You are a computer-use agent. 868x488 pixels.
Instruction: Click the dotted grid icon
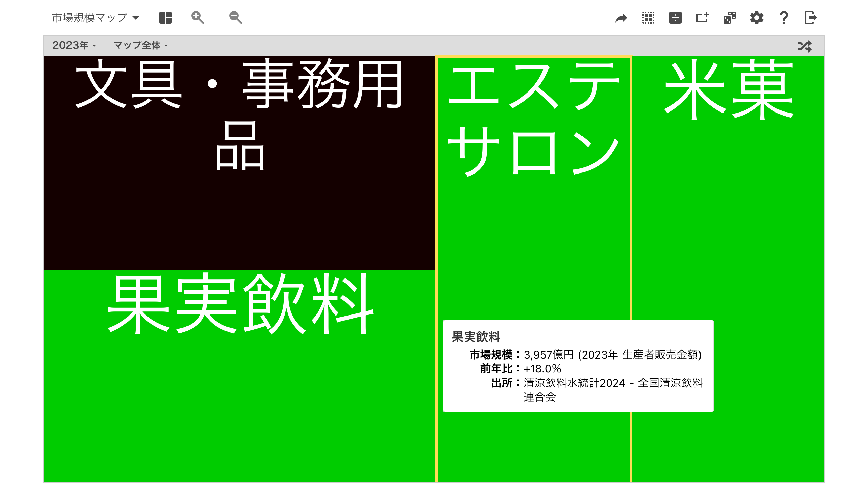[648, 18]
